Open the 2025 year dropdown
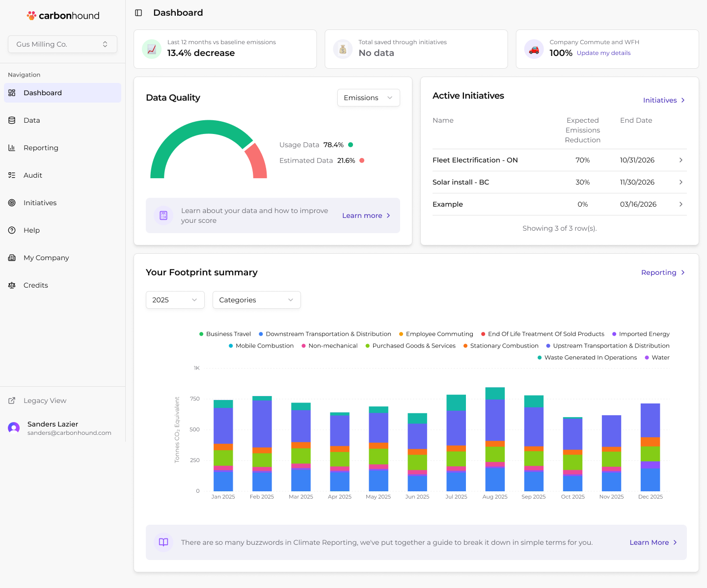Image resolution: width=707 pixels, height=588 pixels. (175, 300)
